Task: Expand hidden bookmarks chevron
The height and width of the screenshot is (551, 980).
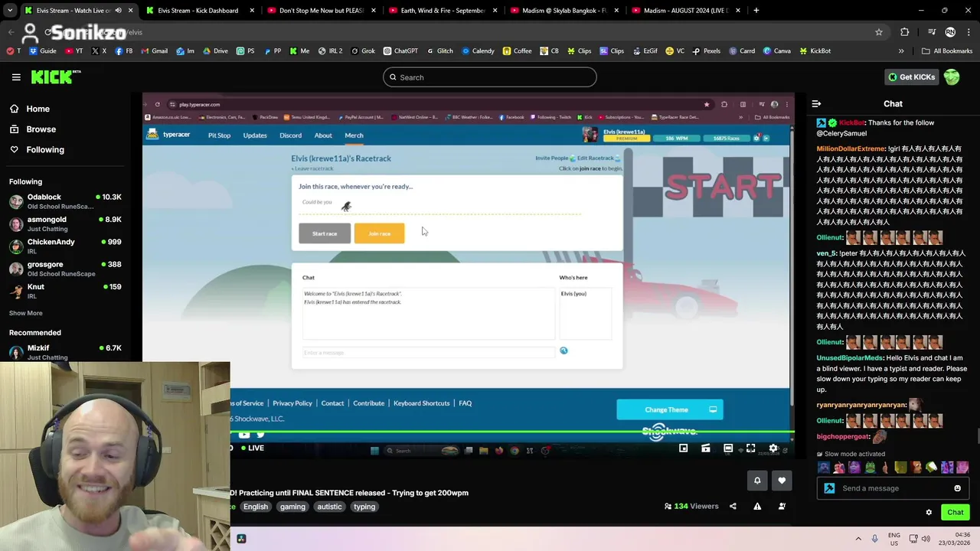Action: [901, 51]
